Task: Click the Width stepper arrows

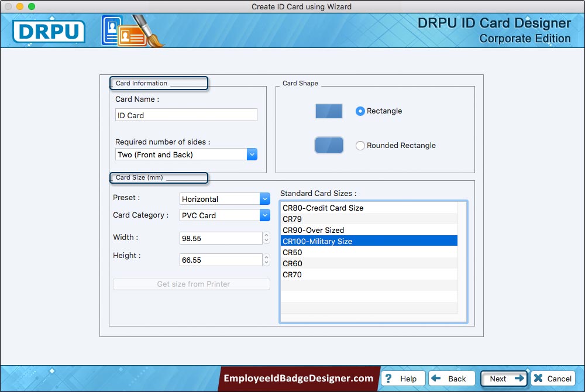Action: (266, 238)
